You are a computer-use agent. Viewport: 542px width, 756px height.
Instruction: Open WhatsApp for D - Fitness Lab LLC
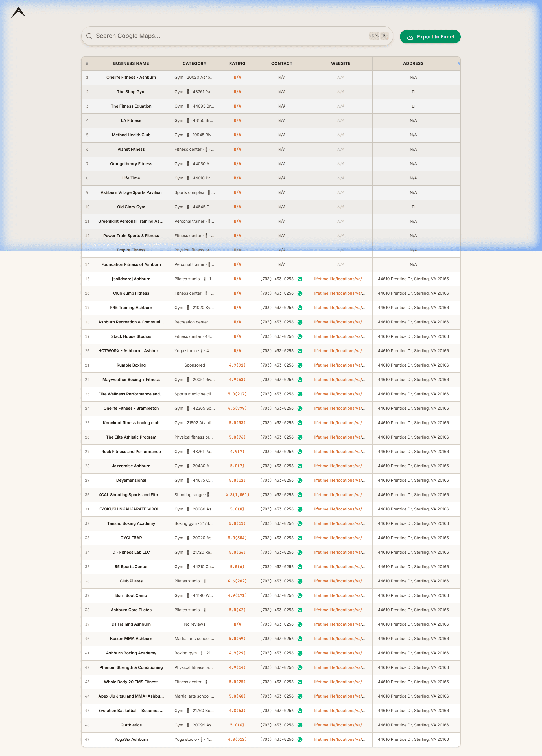pos(300,552)
